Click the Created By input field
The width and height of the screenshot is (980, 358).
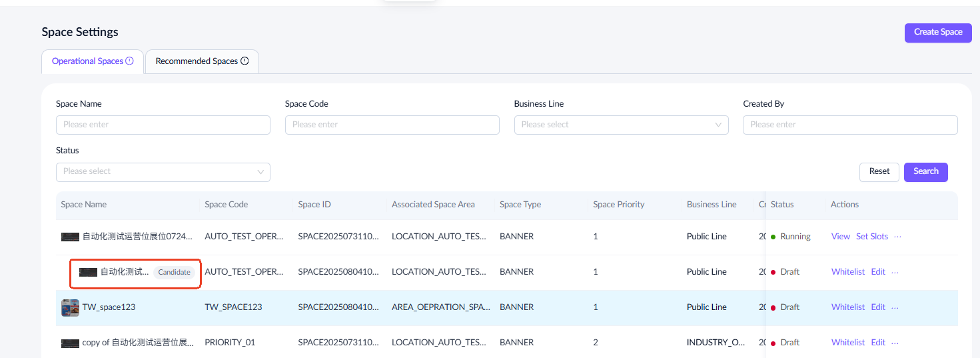tap(849, 125)
